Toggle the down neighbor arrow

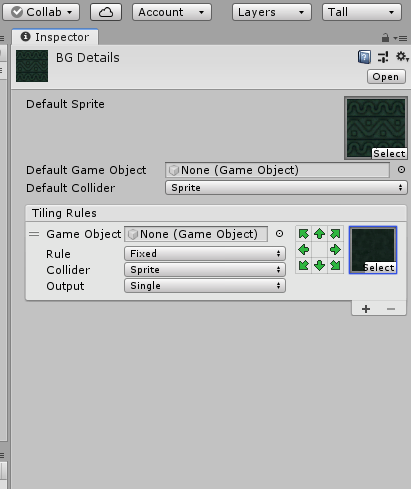[x=319, y=265]
